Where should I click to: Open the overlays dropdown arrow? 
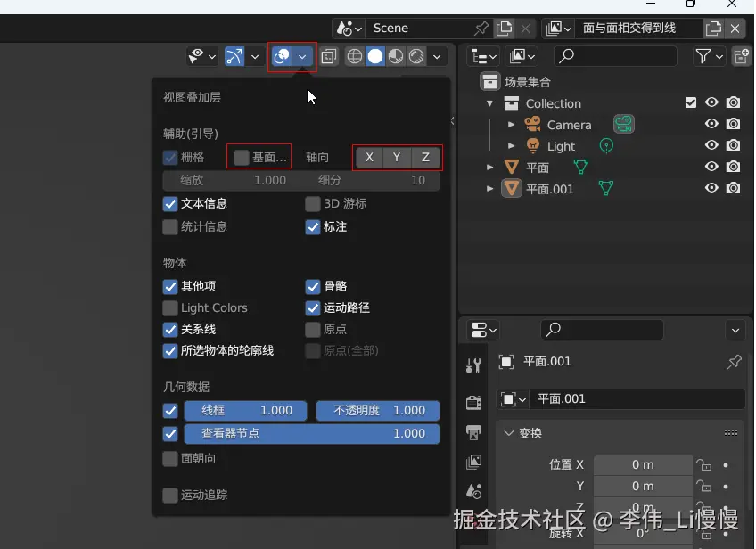point(302,56)
